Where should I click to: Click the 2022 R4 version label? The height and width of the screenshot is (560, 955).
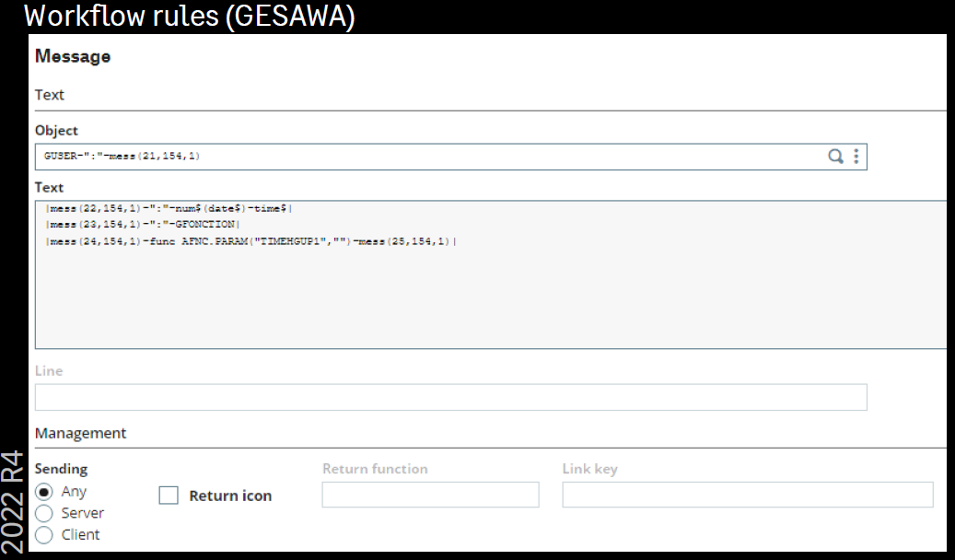coord(13,503)
